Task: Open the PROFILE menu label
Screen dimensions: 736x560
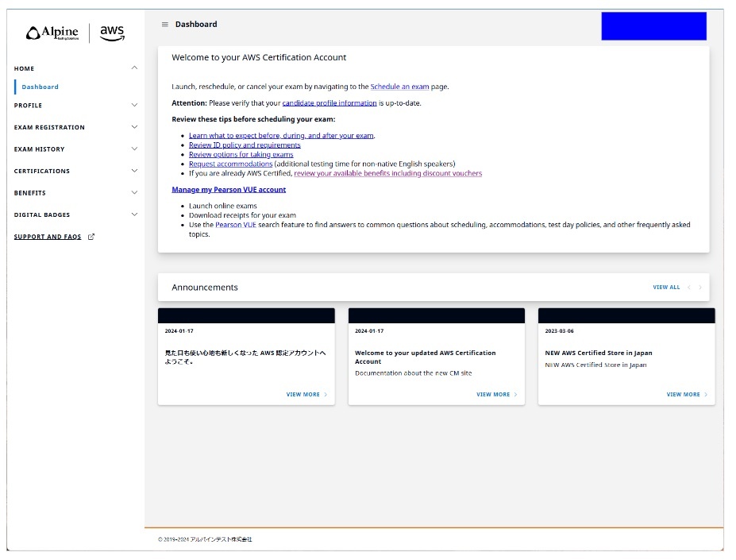Action: coord(28,105)
